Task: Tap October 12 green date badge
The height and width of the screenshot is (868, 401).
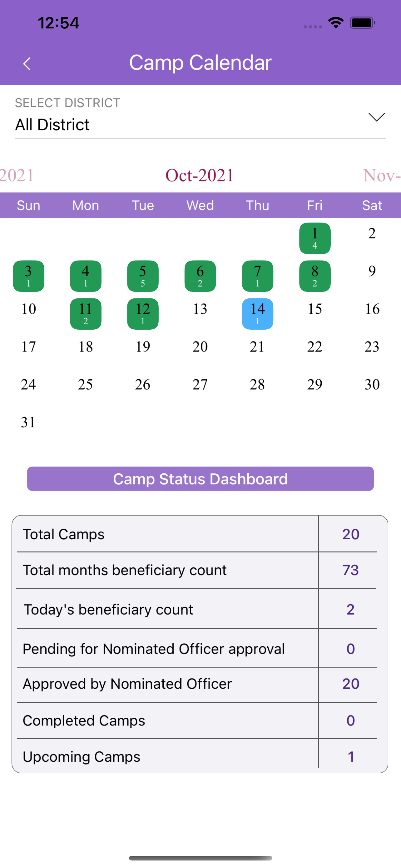Action: pyautogui.click(x=143, y=313)
